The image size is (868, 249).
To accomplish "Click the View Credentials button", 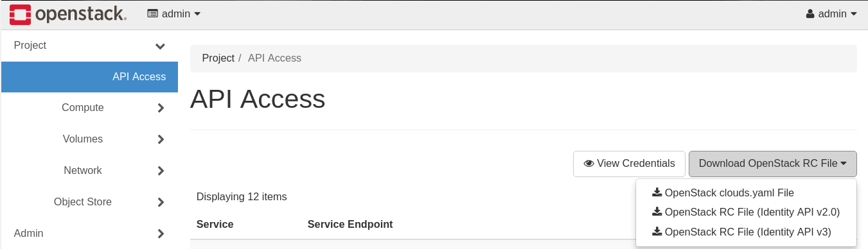I will [629, 164].
